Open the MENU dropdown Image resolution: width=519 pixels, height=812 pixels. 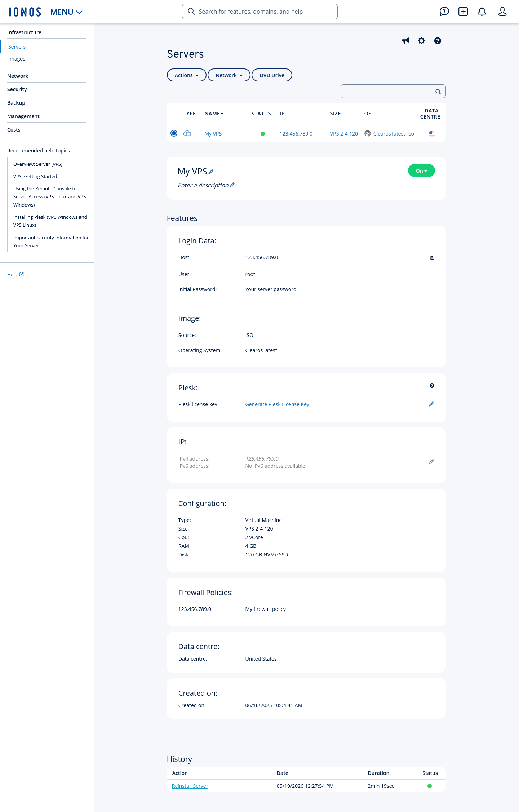click(67, 12)
